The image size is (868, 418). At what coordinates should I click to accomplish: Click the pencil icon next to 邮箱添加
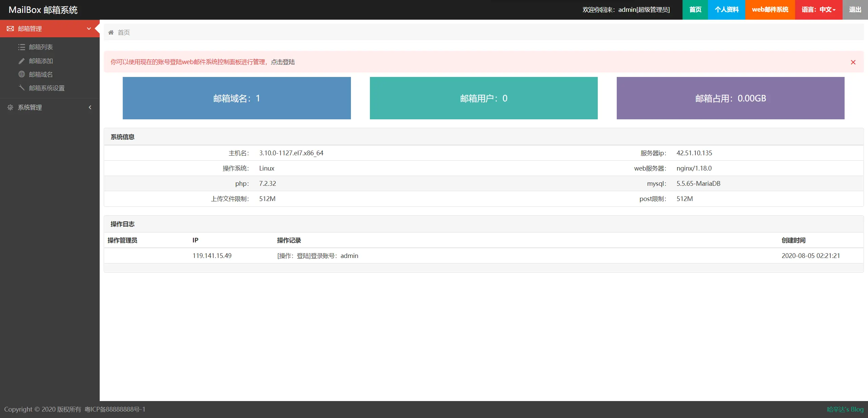tap(22, 61)
